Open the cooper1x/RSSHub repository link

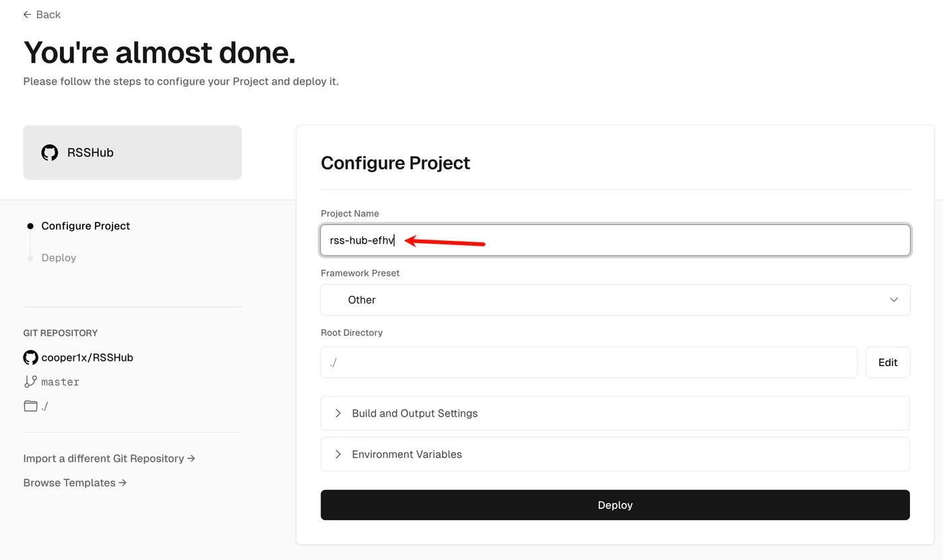pyautogui.click(x=88, y=357)
